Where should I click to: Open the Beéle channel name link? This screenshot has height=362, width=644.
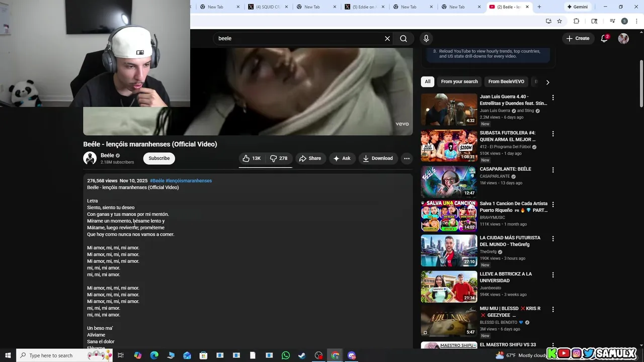[107, 155]
